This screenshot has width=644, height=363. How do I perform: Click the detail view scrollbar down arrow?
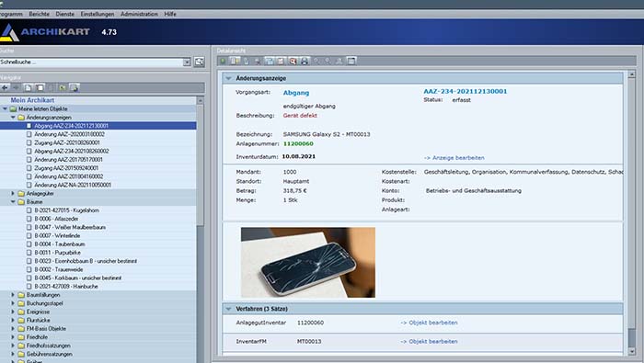(x=632, y=352)
